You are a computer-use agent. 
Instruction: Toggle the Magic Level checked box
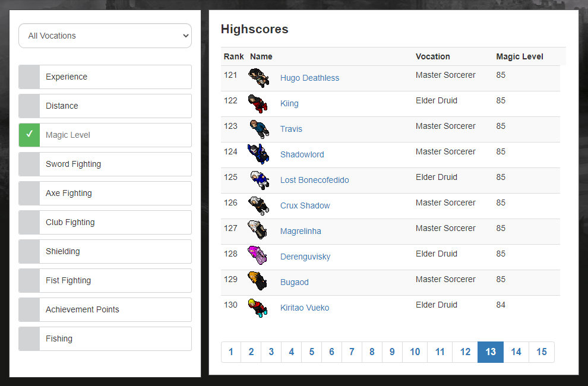tap(29, 135)
